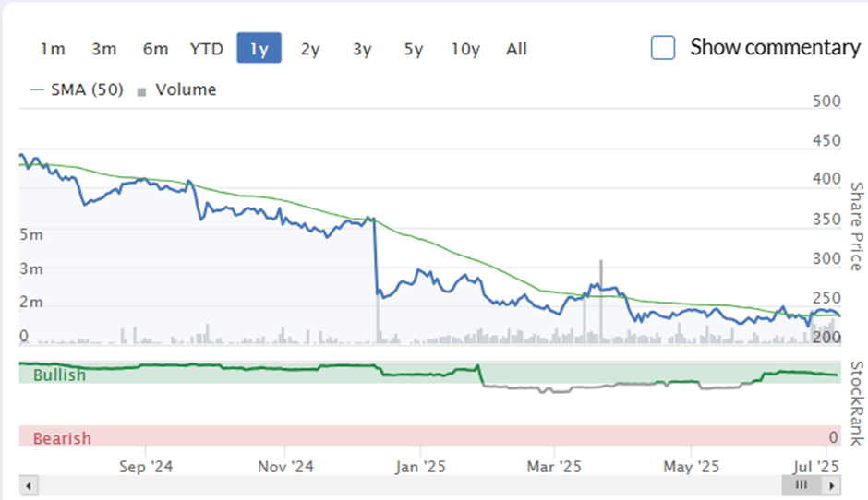Click the 2m volume axis label
This screenshot has width=868, height=500.
click(x=31, y=302)
